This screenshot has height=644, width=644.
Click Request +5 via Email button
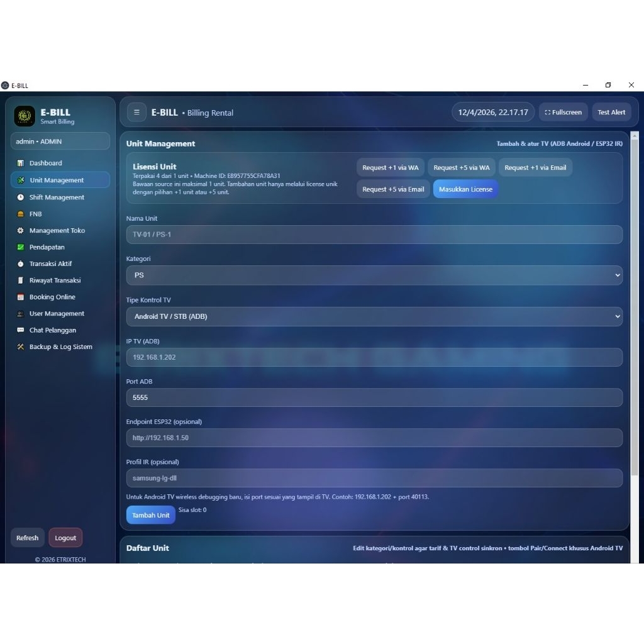[x=393, y=189]
